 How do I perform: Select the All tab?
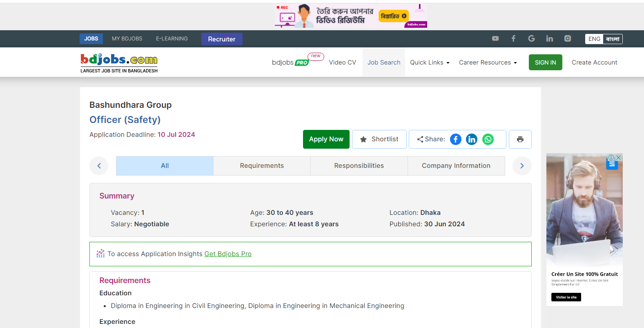tap(165, 166)
